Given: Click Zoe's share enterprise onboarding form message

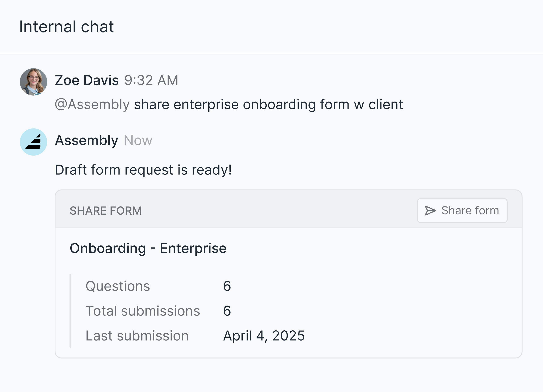Looking at the screenshot, I should pos(268,105).
